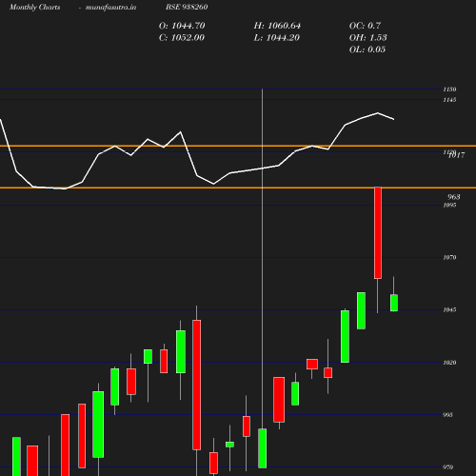Click the open value 'O: 1044.70'
This screenshot has height=476, width=476.
[x=182, y=26]
